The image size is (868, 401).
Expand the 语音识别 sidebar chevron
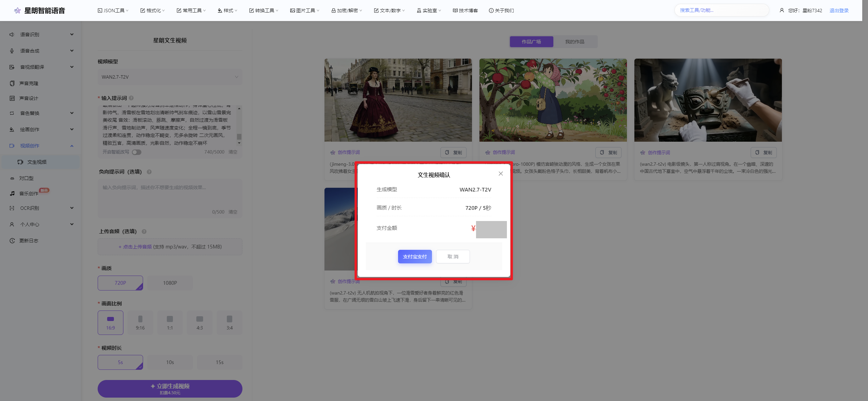pos(72,35)
